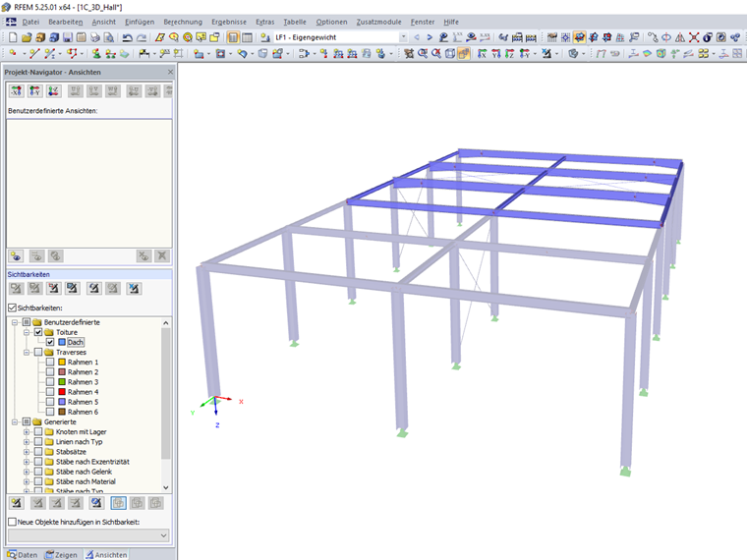Collapse the Benutzerdefinierte tree node
The width and height of the screenshot is (747, 560).
(x=15, y=322)
